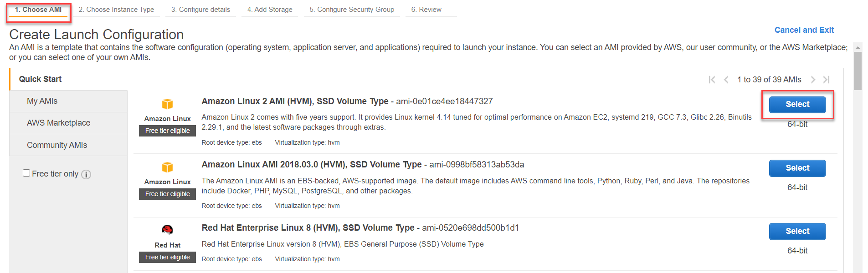Open the AWS Marketplace category
Screen dimensions: 868x273
[68, 123]
